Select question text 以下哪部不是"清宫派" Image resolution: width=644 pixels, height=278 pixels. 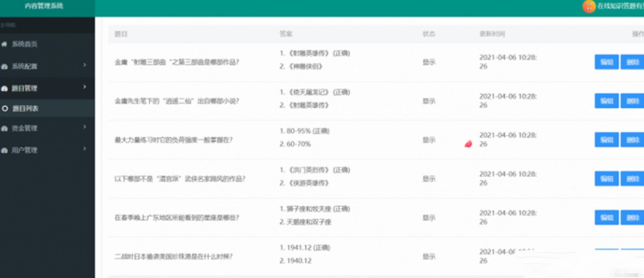(x=180, y=179)
